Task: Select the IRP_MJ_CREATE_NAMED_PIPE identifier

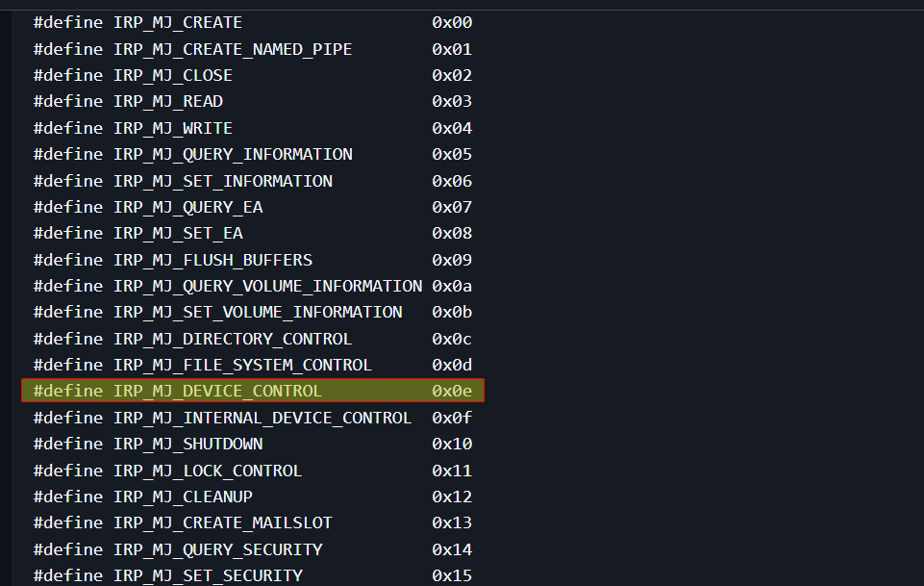Action: 233,49
